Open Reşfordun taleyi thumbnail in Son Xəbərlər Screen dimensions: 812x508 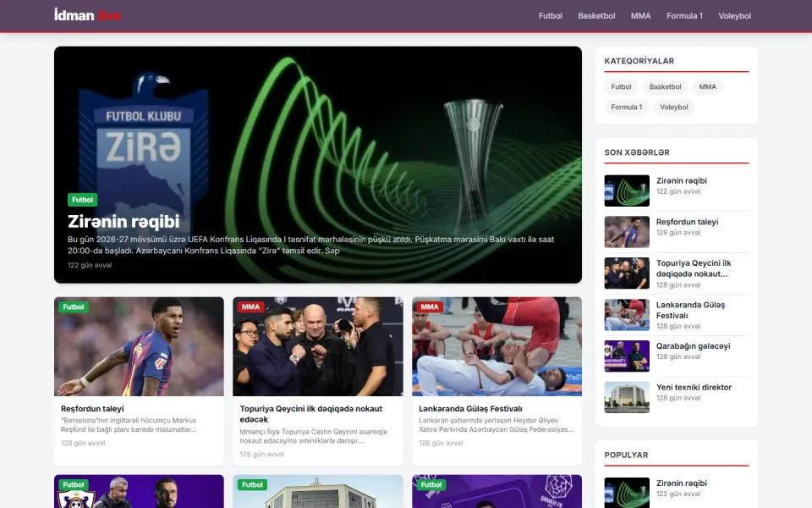[x=627, y=232]
